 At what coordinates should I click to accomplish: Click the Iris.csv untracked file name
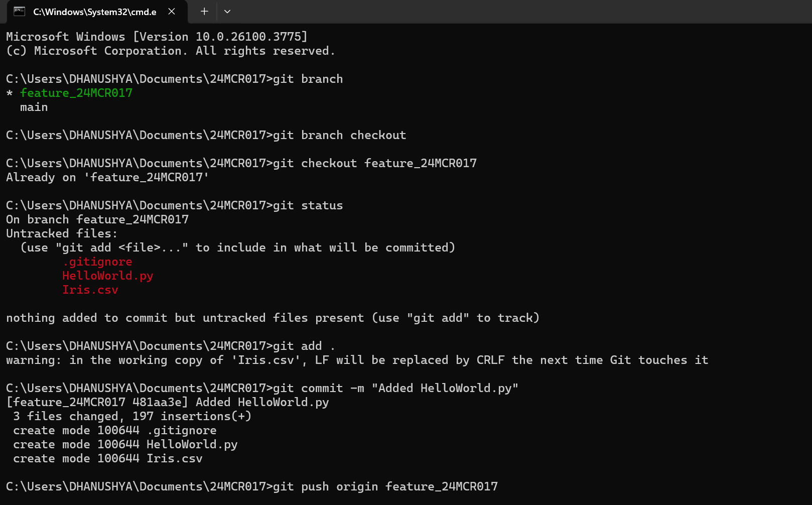point(90,290)
